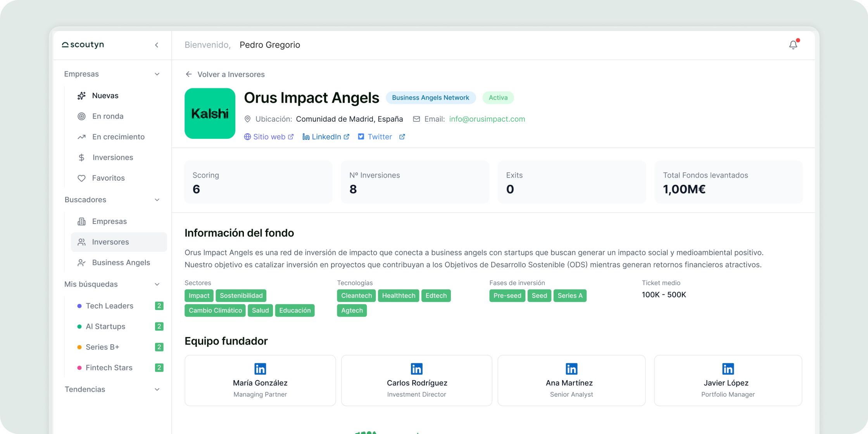Click the back arrow beside Volver a Inversores
The height and width of the screenshot is (434, 868).
pyautogui.click(x=189, y=74)
